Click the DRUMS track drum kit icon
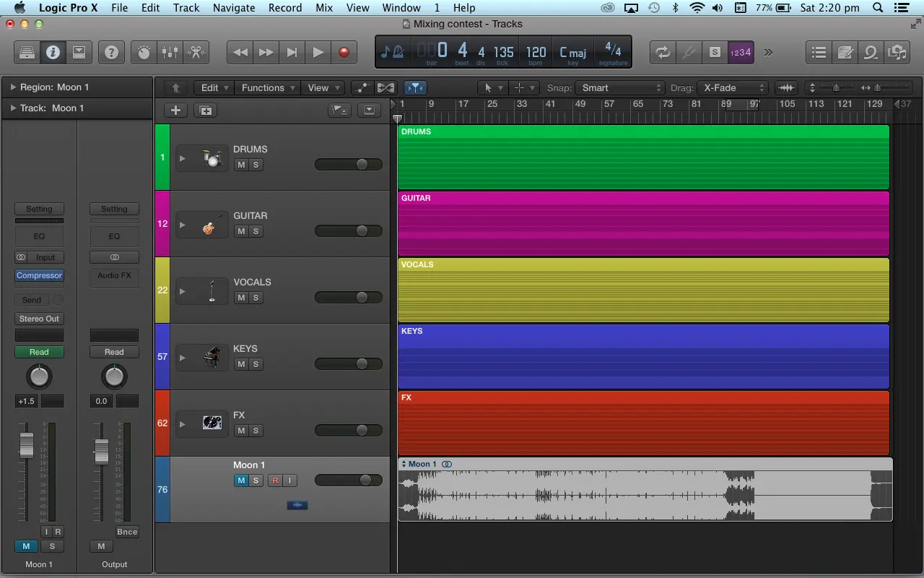This screenshot has width=924, height=578. (212, 158)
